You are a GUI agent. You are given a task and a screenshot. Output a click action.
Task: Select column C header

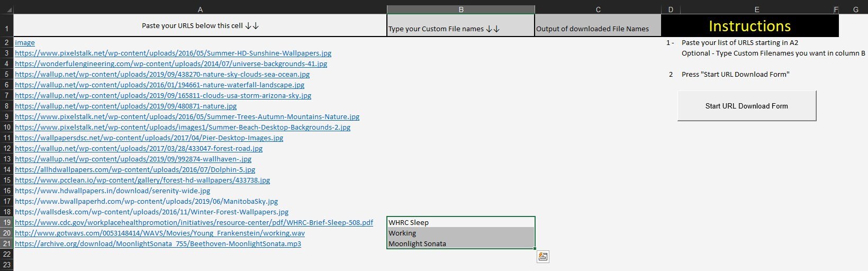[598, 10]
